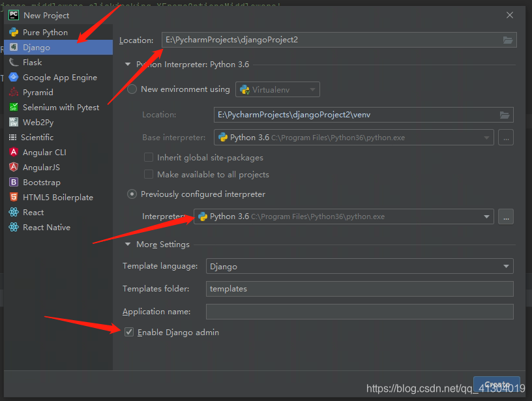The width and height of the screenshot is (532, 401).
Task: Click the Create button
Action: coord(497,385)
